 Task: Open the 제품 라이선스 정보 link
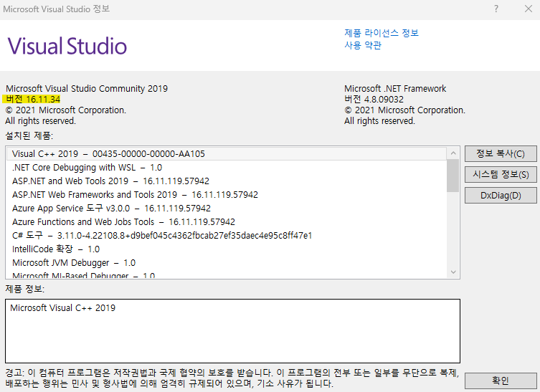(382, 33)
